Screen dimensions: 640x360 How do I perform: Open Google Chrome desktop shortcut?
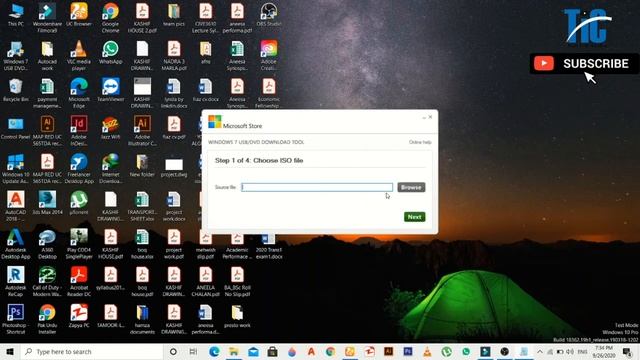(x=111, y=18)
